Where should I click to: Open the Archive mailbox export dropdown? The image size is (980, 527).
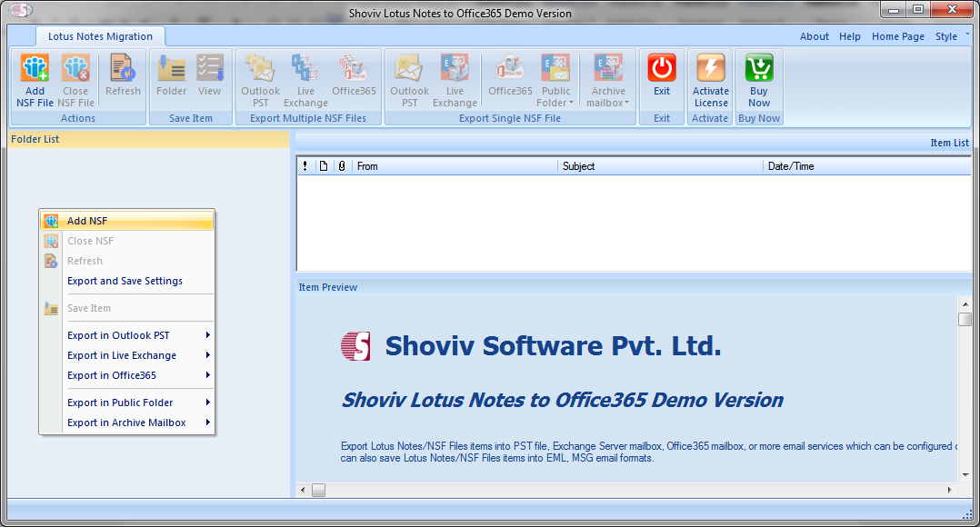point(608,80)
